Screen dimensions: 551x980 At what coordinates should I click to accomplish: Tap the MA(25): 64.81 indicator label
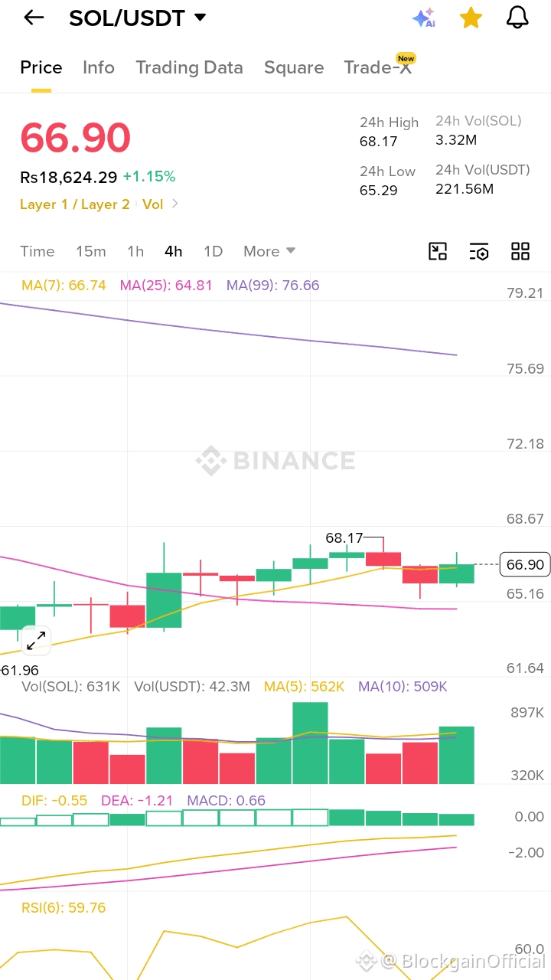coord(166,286)
